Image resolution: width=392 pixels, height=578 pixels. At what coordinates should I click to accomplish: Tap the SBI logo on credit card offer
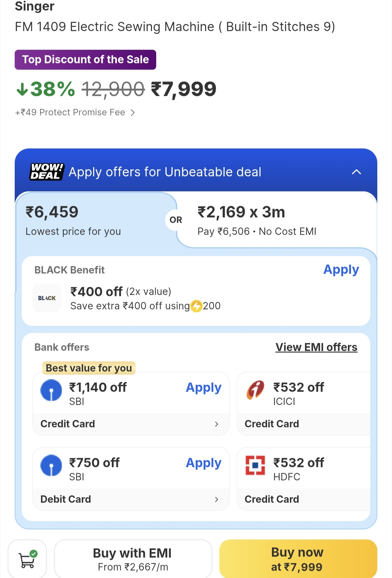tap(51, 390)
